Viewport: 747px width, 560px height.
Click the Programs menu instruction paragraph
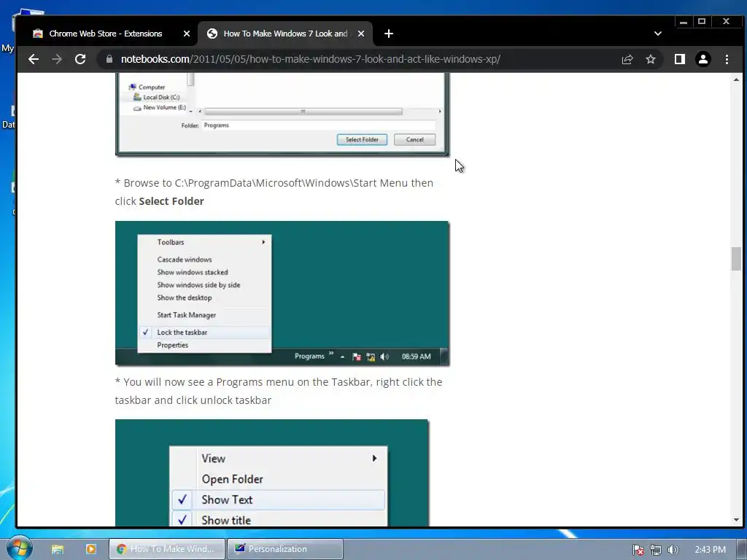(x=279, y=391)
